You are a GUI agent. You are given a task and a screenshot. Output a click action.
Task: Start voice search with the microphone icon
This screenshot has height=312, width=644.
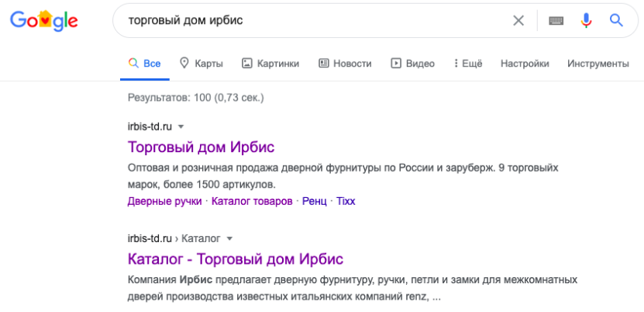(586, 20)
